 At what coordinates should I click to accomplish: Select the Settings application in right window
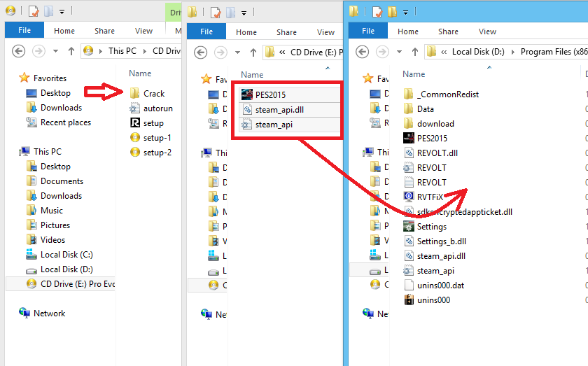point(426,227)
